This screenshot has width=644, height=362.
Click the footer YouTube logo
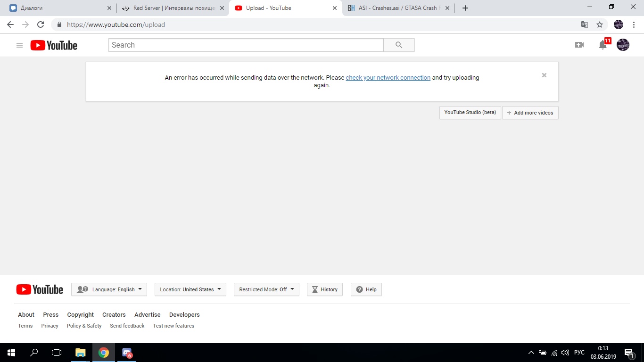pos(40,289)
